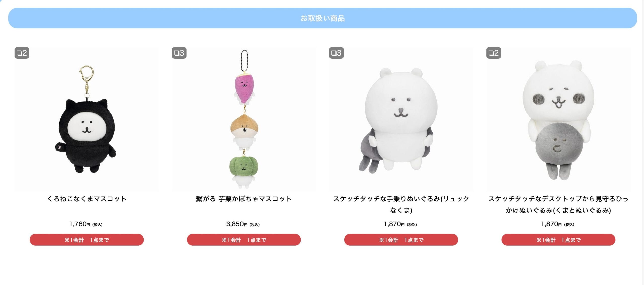Image resolution: width=644 pixels, height=285 pixels.
Task: Click the red 1点まで label under 芋栗かぼちゃ
Action: point(244,240)
